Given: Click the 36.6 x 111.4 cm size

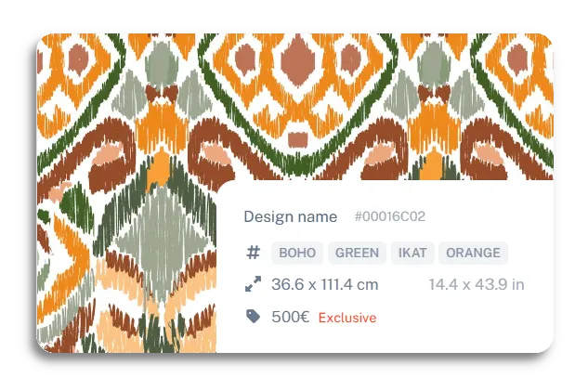Looking at the screenshot, I should pos(325,284).
